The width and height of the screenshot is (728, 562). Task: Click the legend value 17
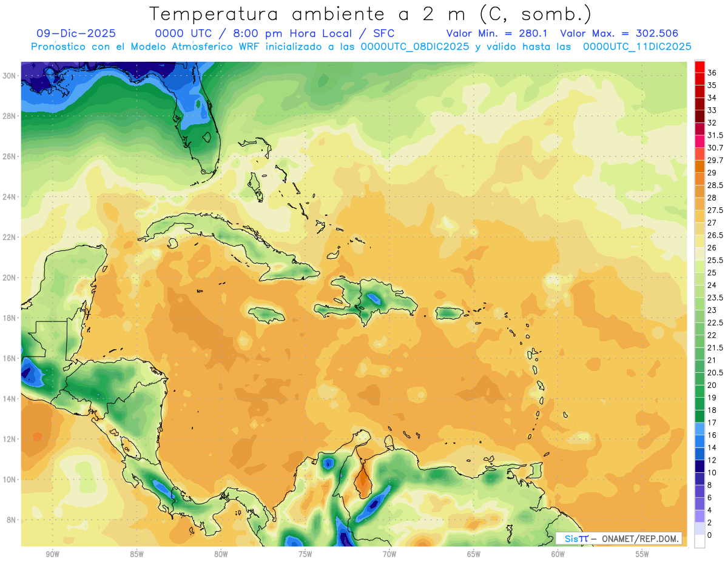(712, 423)
